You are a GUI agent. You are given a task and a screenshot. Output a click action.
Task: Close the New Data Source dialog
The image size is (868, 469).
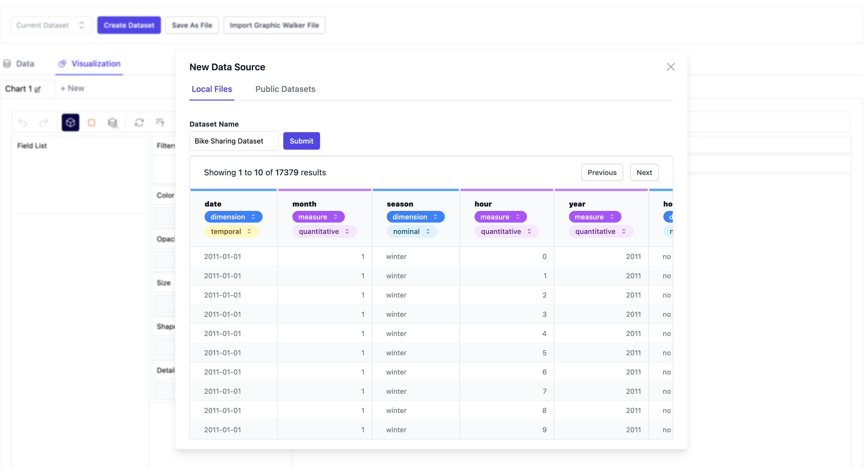671,67
